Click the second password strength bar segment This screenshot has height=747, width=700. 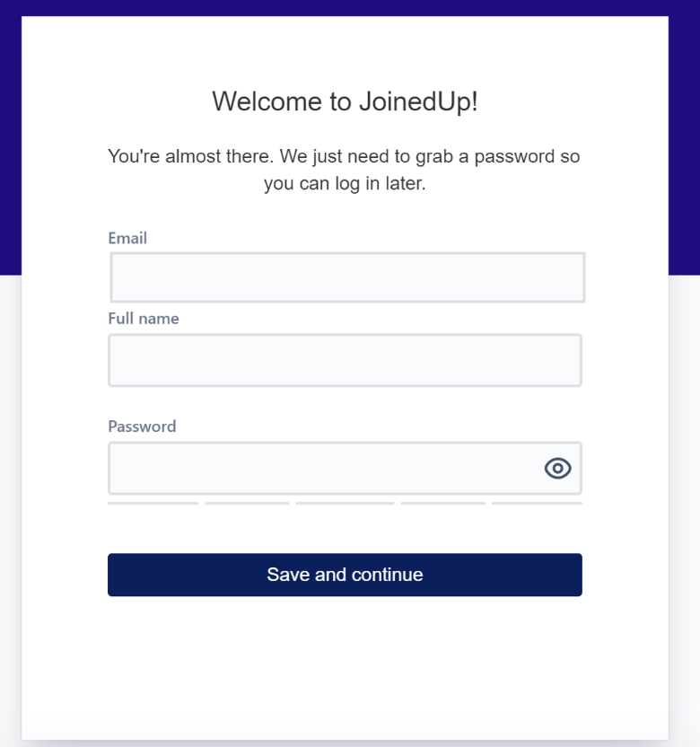click(x=247, y=504)
